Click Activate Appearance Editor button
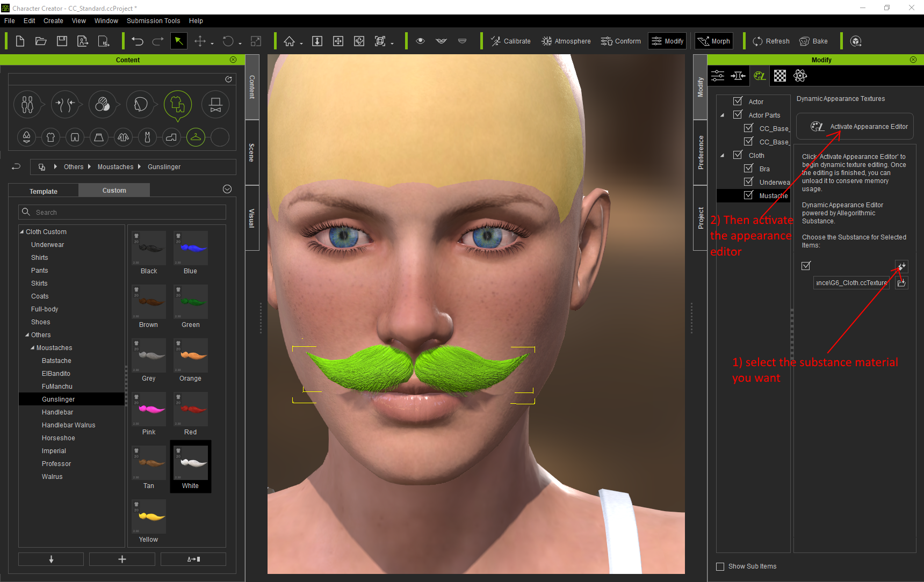Viewport: 924px width, 582px height. tap(855, 127)
